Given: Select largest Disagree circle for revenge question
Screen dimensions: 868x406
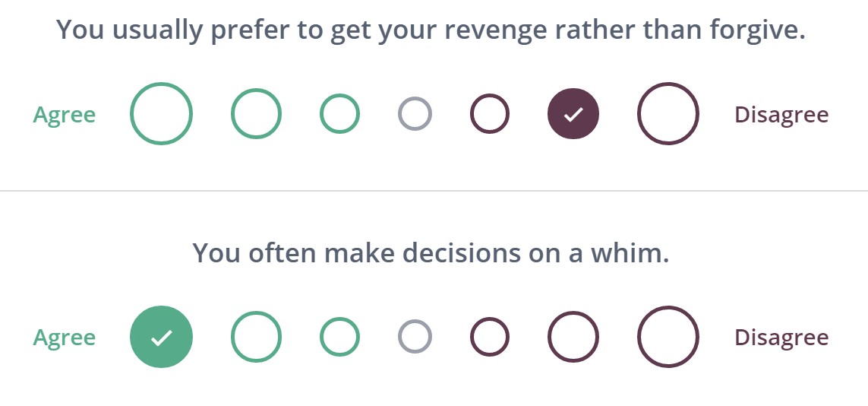Looking at the screenshot, I should (668, 114).
